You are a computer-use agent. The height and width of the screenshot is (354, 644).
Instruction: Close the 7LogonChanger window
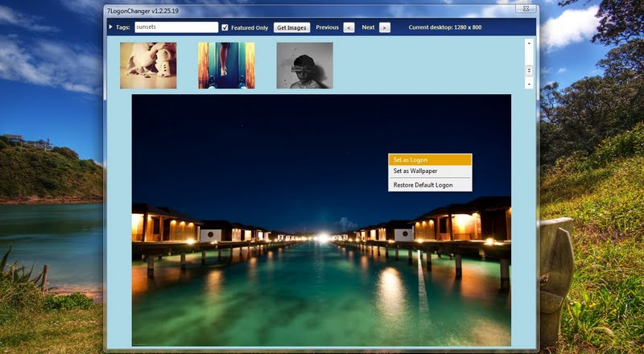pyautogui.click(x=526, y=9)
